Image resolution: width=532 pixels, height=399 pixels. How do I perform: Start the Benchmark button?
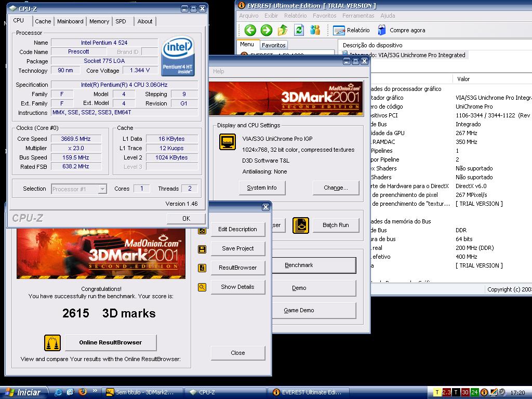pyautogui.click(x=314, y=265)
